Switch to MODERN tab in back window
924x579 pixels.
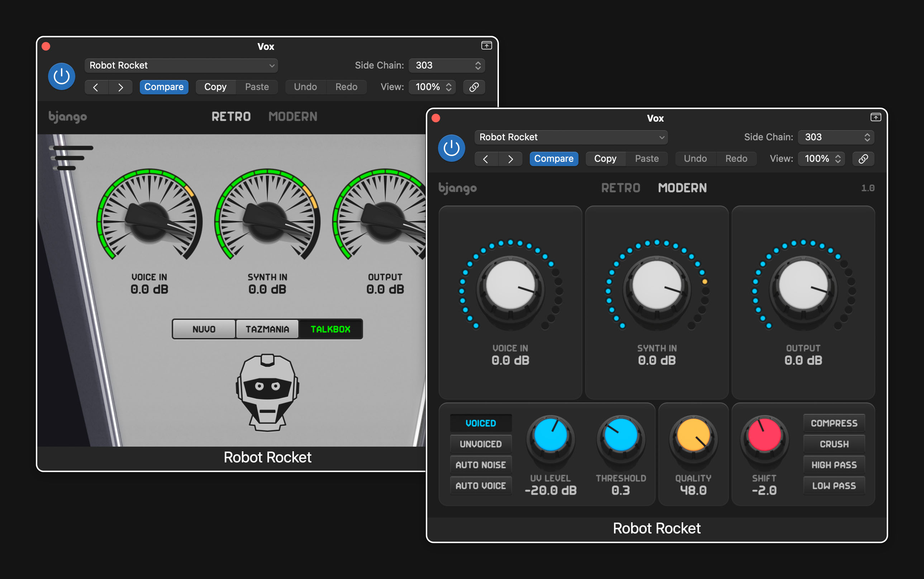[x=293, y=117]
